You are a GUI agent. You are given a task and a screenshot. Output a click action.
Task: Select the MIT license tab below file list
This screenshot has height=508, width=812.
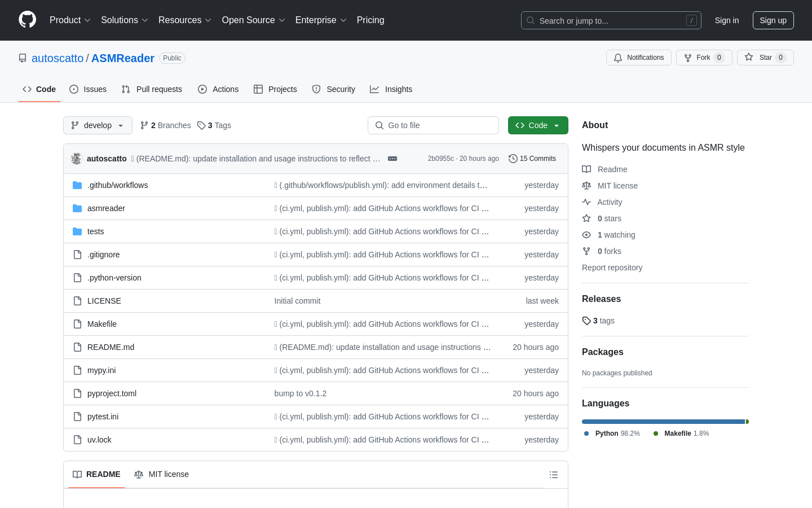click(x=161, y=474)
